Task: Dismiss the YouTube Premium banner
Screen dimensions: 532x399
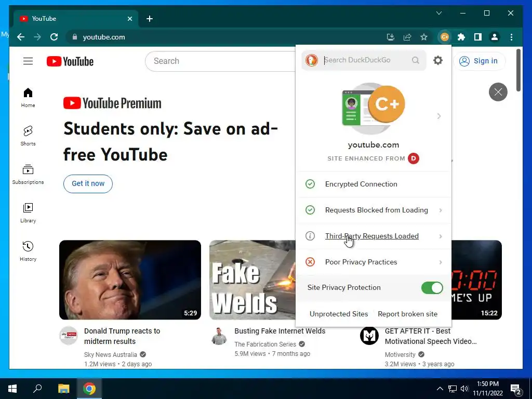Action: pyautogui.click(x=498, y=92)
